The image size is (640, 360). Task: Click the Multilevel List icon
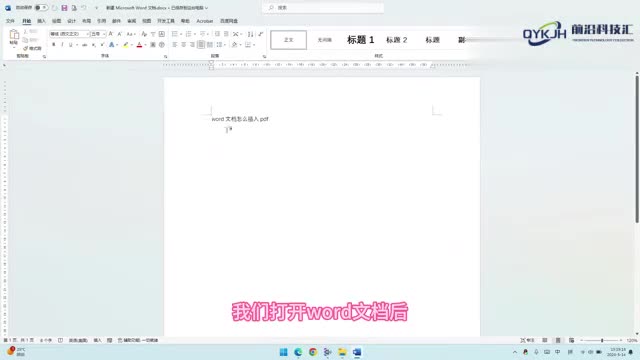coord(202,34)
